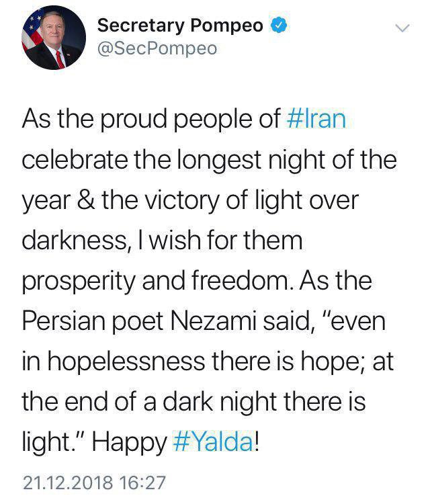This screenshot has width=430, height=504.
Task: Click the ampersand symbol in the tweet
Action: pyautogui.click(x=85, y=201)
